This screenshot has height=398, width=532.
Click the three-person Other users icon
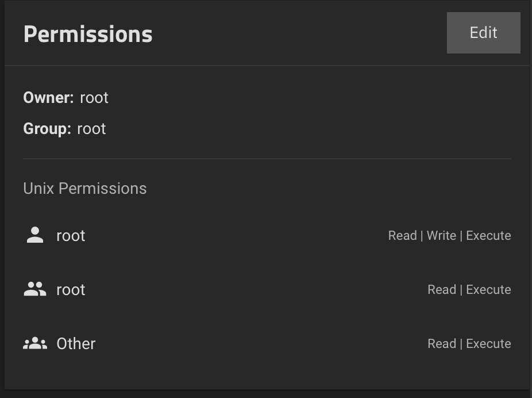click(35, 343)
